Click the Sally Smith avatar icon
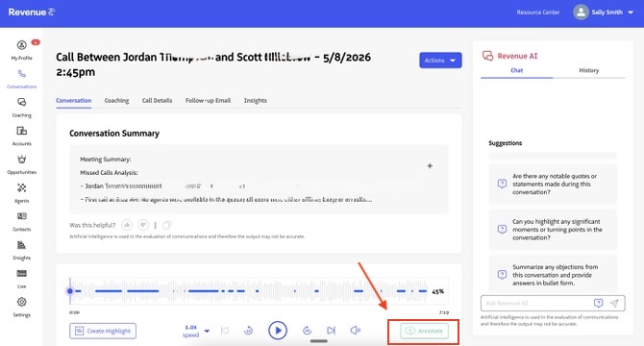 coord(581,12)
